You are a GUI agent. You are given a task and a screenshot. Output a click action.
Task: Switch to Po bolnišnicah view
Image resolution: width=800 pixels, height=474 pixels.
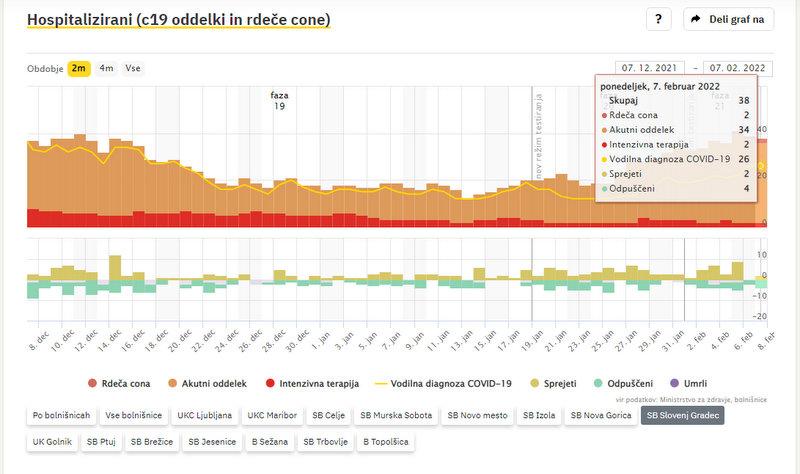(62, 414)
